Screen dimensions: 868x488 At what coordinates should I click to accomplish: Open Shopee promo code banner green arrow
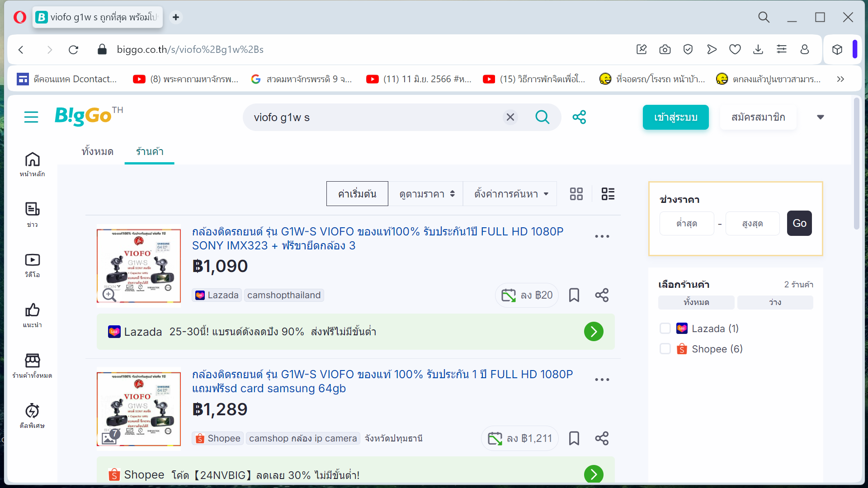point(594,474)
